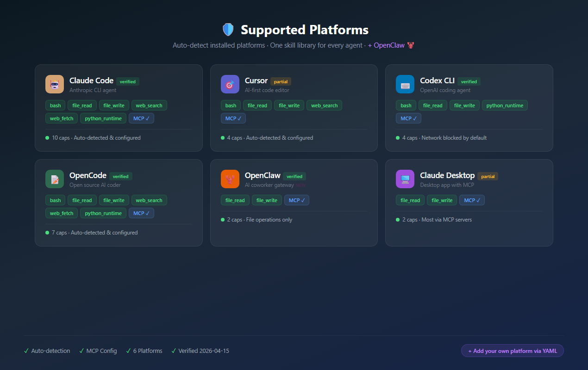Click the OpenClaw claw icon
The width and height of the screenshot is (588, 370).
[230, 179]
